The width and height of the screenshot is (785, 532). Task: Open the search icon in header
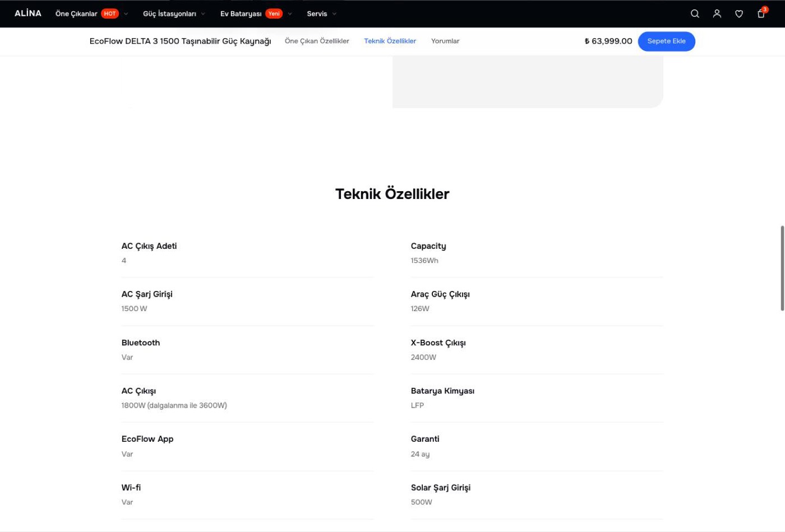click(x=695, y=13)
